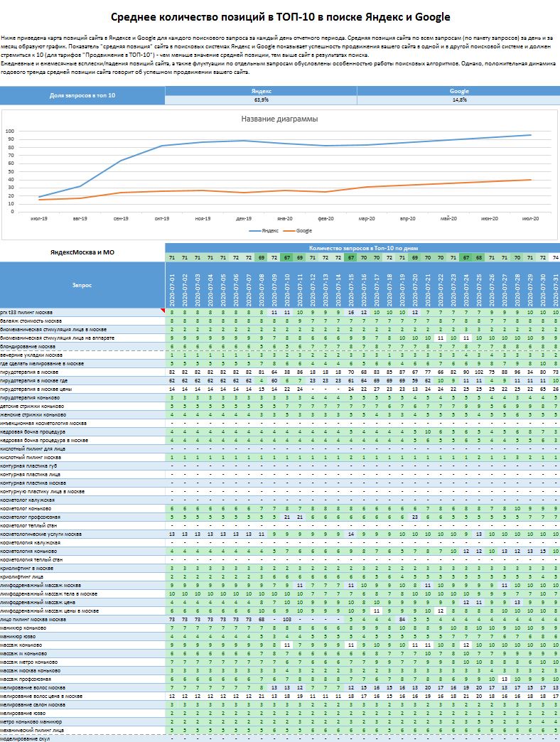The image size is (560, 742).
Task: Click the date header 2020-07-24
Action: coord(466,285)
